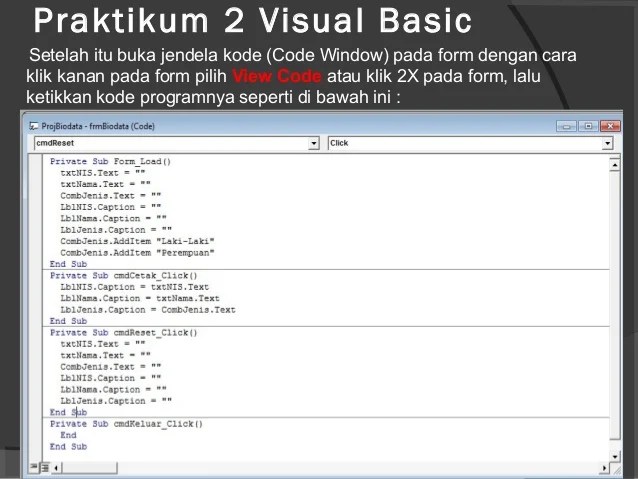Click the line 'Private Sub cmdCetak_Click()'
This screenshot has width=638, height=479.
[124, 276]
